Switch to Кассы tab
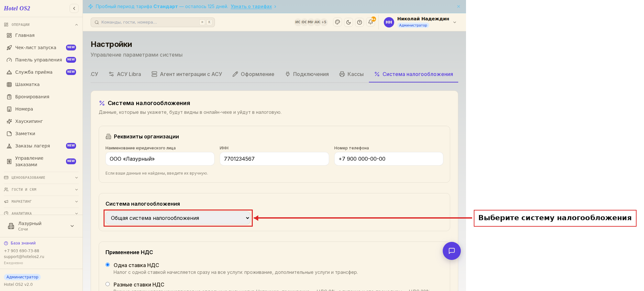Screen dimensions: 644x291 click(x=351, y=74)
